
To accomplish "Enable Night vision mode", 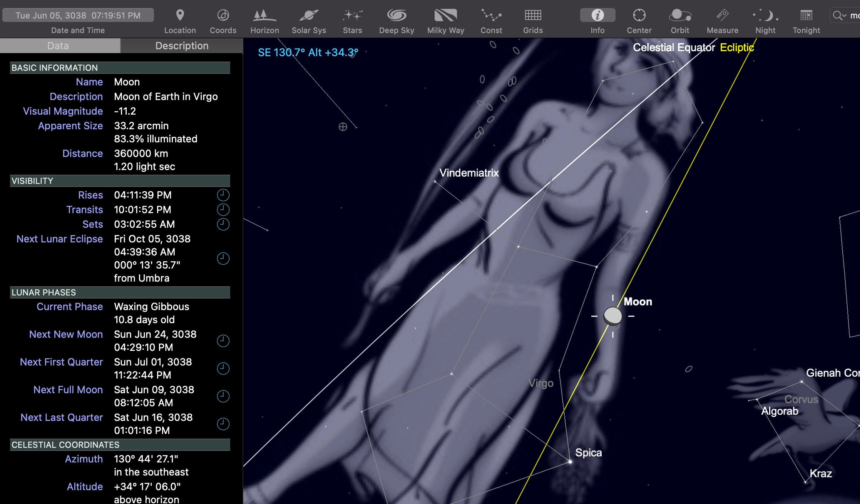I will click(765, 15).
